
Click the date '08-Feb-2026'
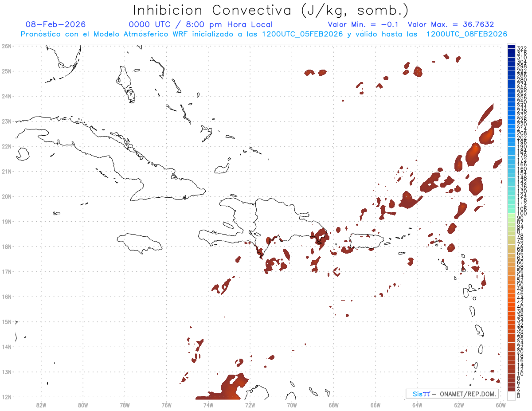pyautogui.click(x=55, y=24)
